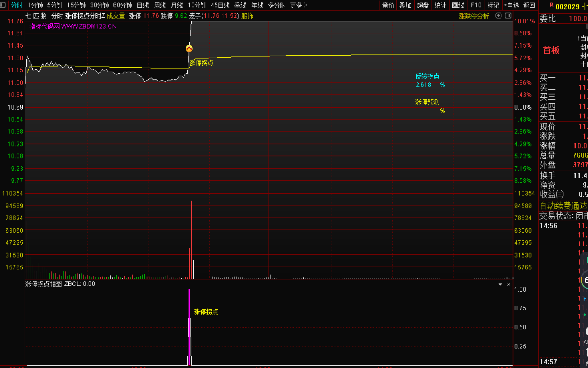The height and width of the screenshot is (368, 588).
Task: Click the 竞价 toolbar button
Action: pos(388,5)
